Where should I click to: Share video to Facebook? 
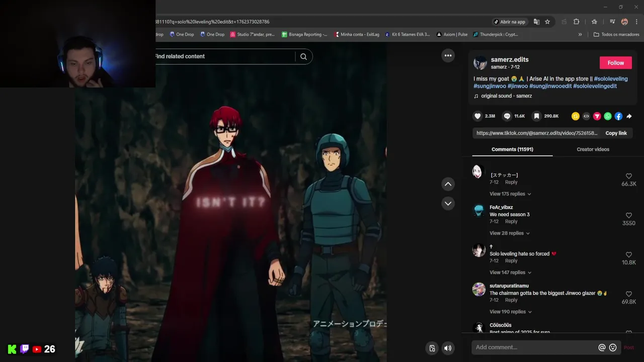click(x=618, y=116)
